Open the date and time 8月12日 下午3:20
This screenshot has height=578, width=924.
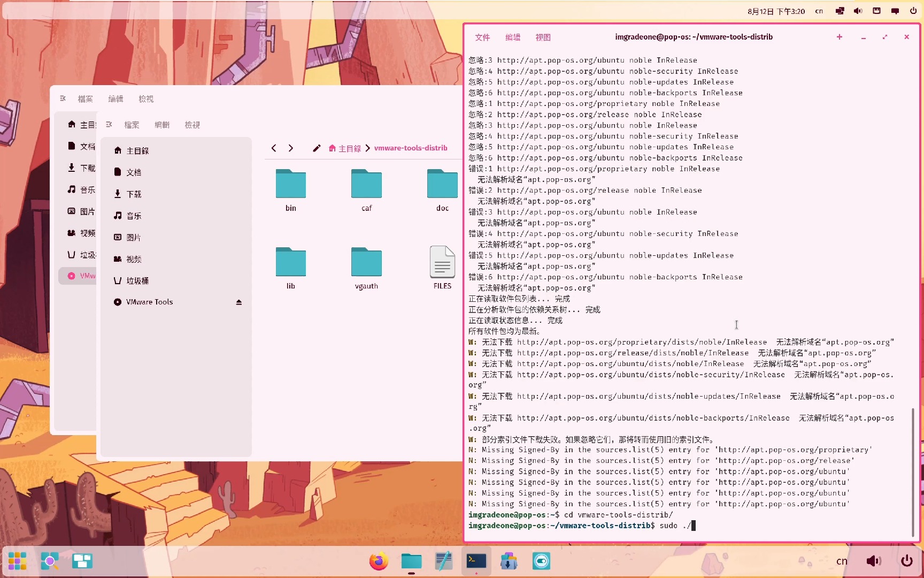point(776,11)
